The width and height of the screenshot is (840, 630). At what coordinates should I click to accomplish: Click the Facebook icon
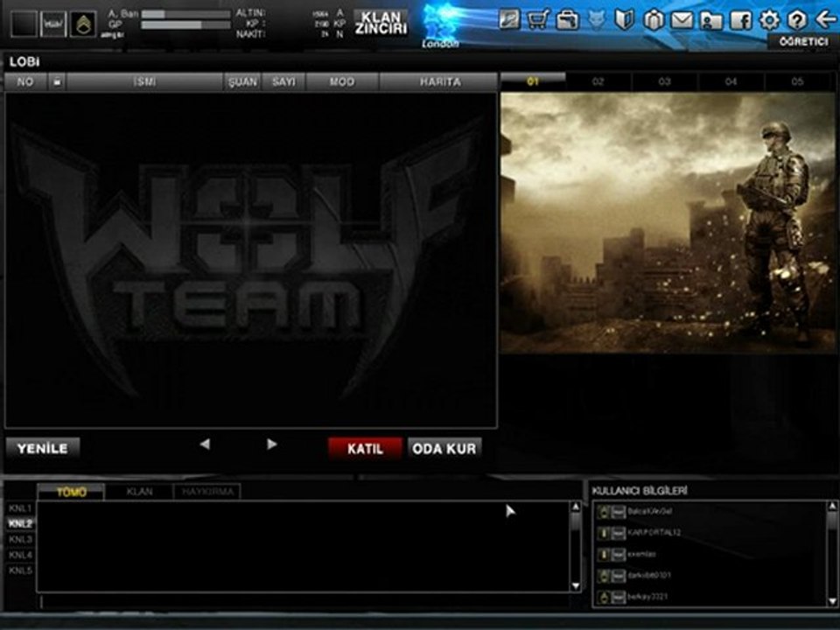pos(741,20)
